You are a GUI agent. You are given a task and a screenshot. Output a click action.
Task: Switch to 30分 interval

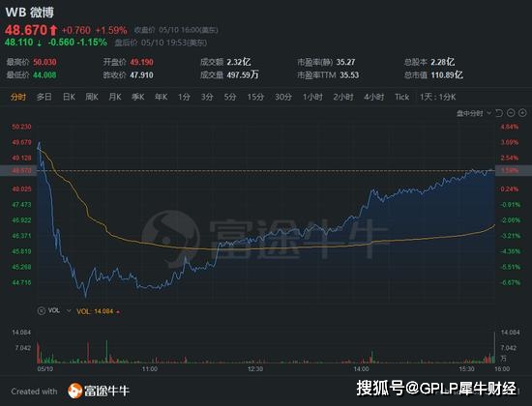click(x=283, y=97)
